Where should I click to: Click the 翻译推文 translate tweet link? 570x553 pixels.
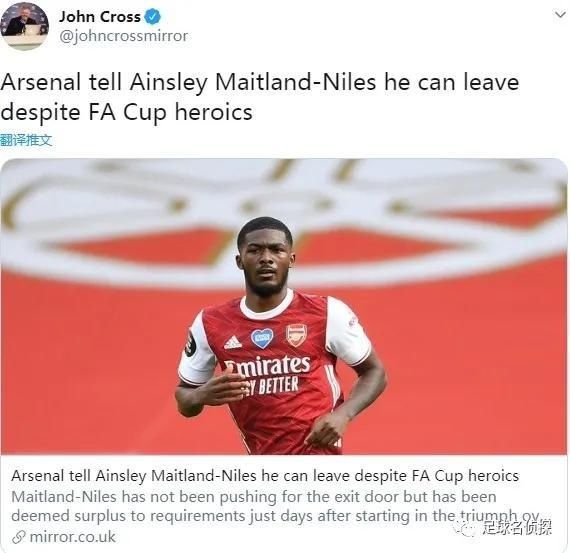tap(26, 140)
